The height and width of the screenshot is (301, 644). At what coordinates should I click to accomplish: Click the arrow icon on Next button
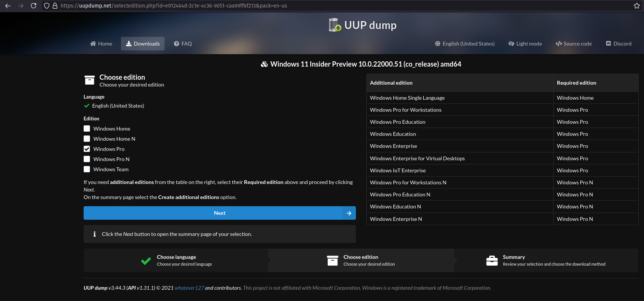tap(349, 213)
